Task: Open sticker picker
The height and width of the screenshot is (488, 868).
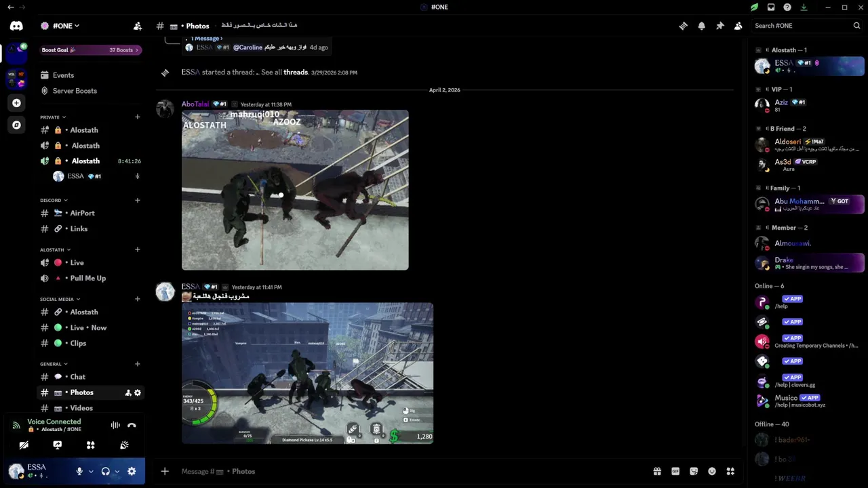Action: coord(694,471)
